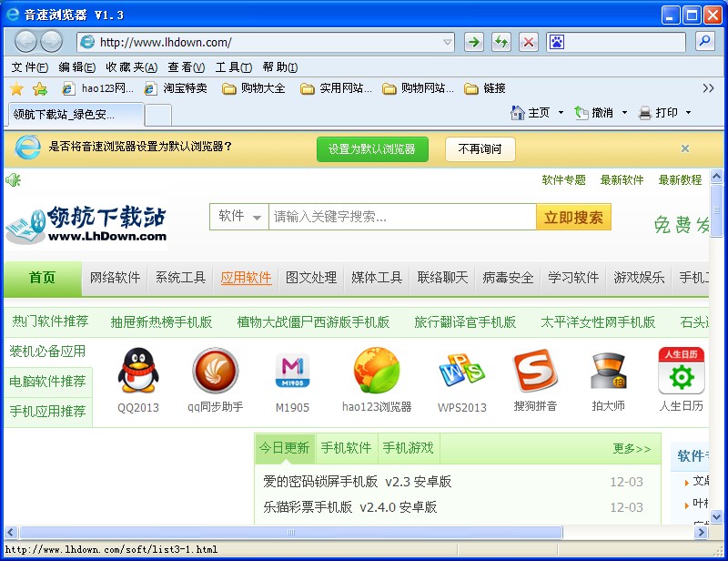Open the 软件 search category dropdown

click(x=239, y=217)
